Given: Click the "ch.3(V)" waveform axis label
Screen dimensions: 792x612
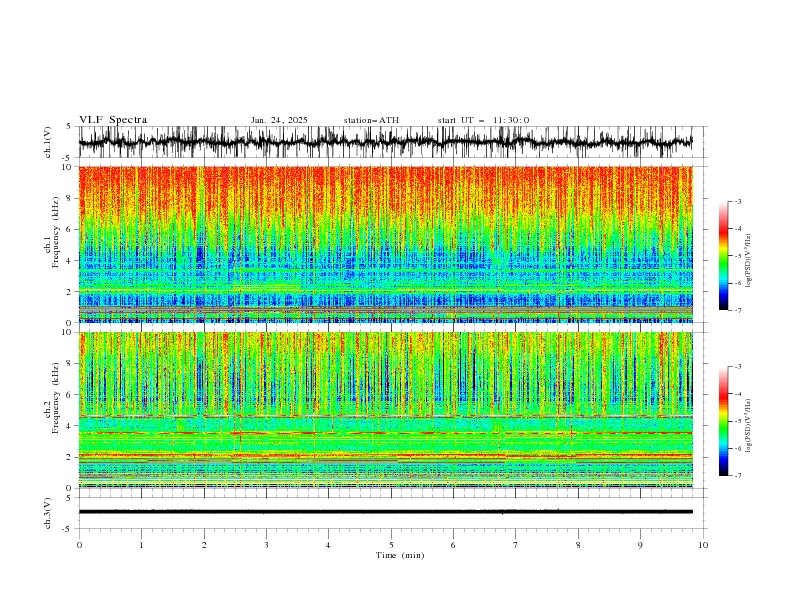Looking at the screenshot, I should click(x=48, y=513).
